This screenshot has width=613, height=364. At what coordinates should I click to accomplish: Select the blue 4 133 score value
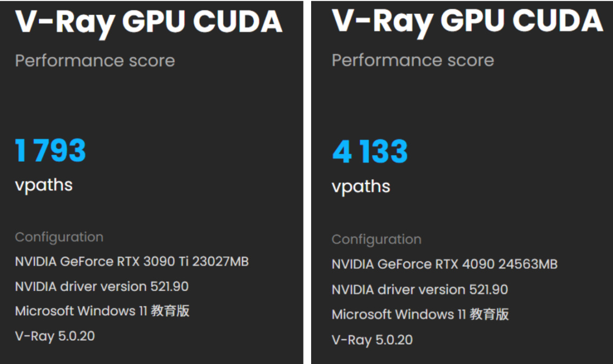(370, 152)
